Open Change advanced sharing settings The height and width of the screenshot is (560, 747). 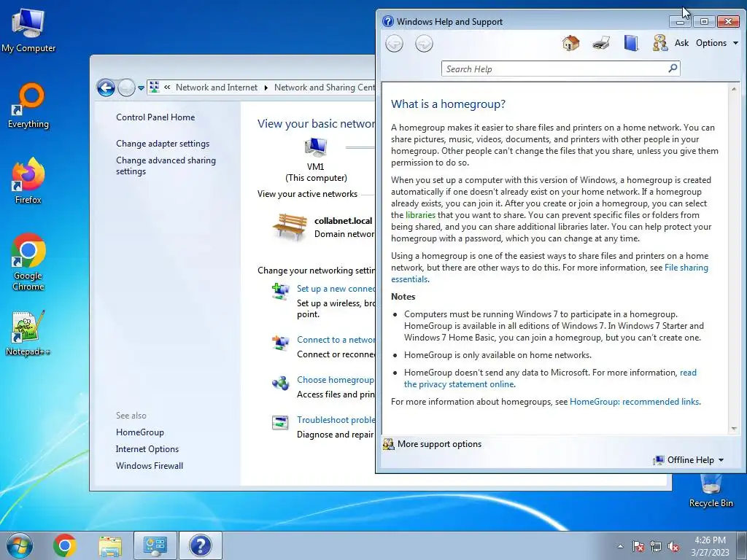coord(166,166)
